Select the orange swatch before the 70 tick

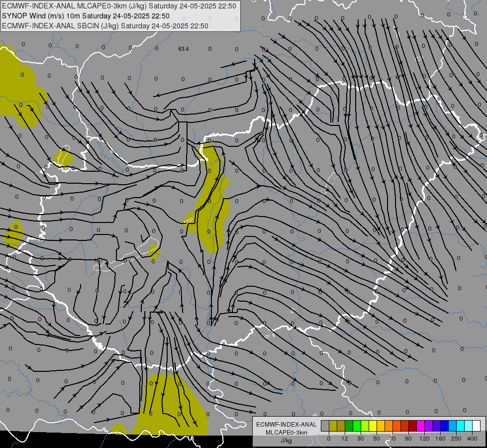[x=389, y=426]
